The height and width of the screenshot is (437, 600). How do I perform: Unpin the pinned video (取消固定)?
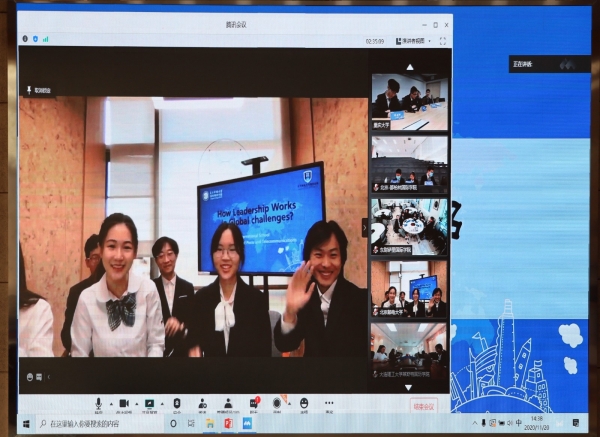pyautogui.click(x=40, y=90)
